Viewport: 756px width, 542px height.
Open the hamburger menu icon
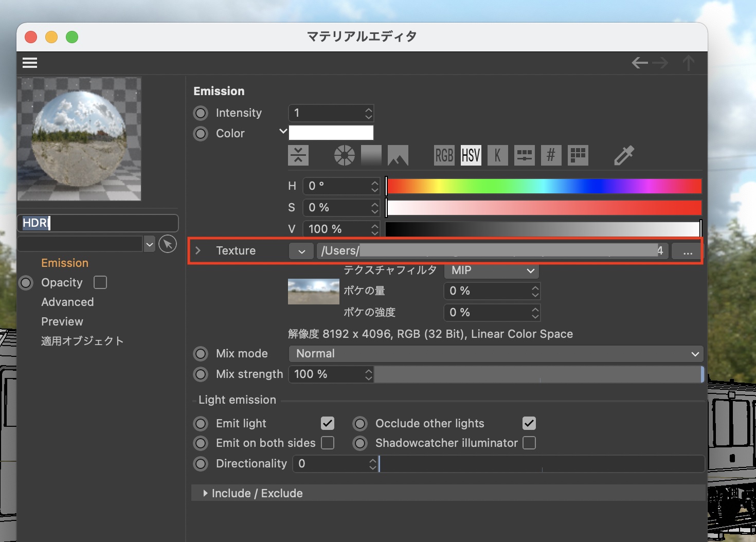[30, 63]
